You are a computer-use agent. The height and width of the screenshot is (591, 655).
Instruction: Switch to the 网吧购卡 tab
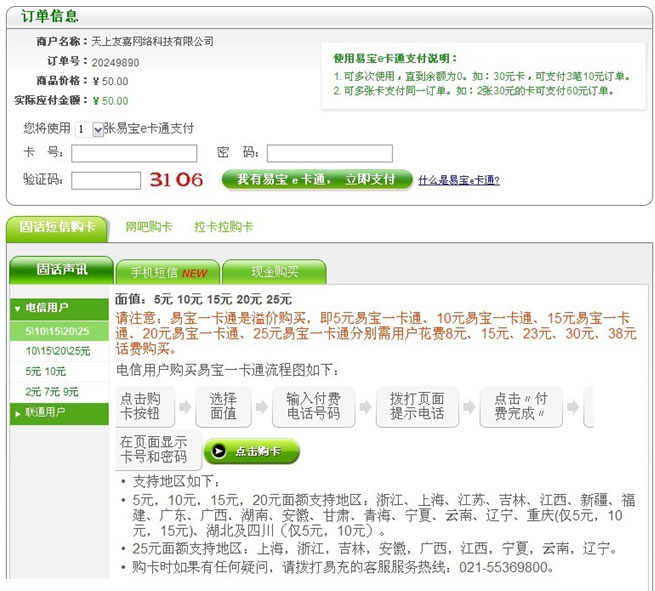pyautogui.click(x=149, y=227)
